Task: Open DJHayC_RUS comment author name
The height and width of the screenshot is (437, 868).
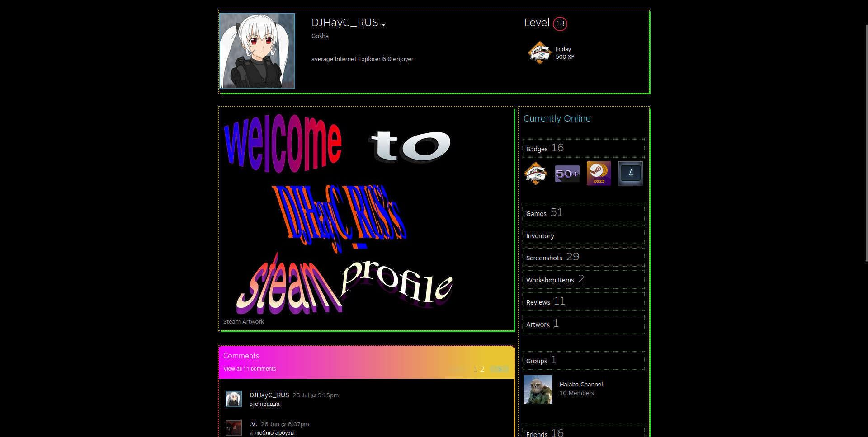Action: (269, 395)
